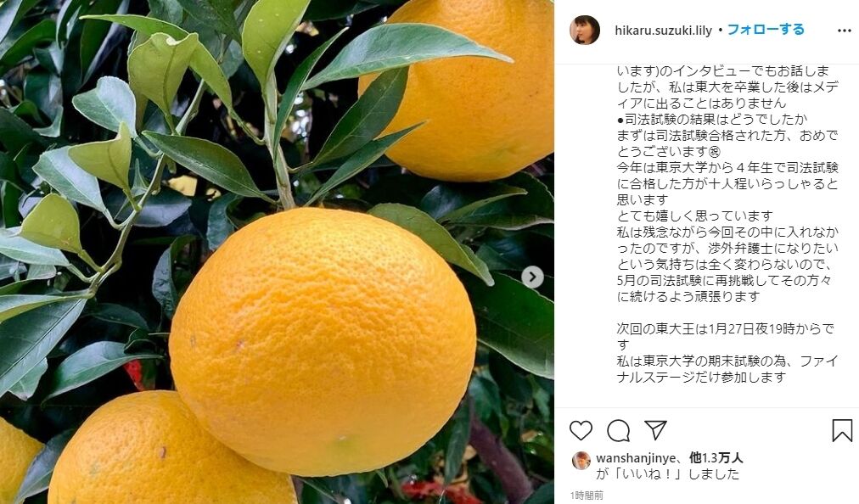Open the 1時間前 post timestamp
Image resolution: width=859 pixels, height=504 pixels.
(x=587, y=496)
